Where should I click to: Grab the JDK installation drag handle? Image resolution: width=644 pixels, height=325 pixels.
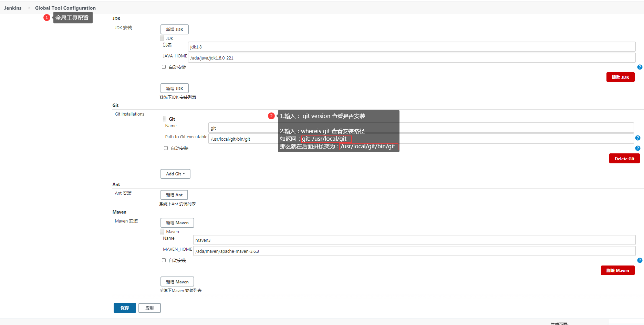(x=162, y=39)
